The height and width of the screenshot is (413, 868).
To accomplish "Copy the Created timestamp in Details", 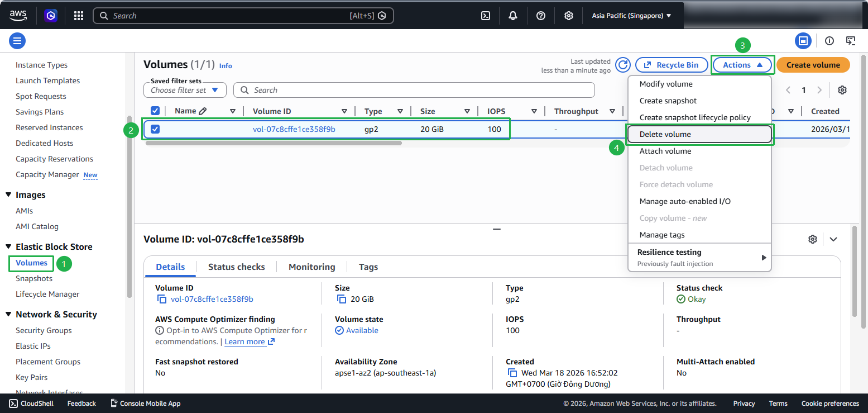I will coord(512,373).
